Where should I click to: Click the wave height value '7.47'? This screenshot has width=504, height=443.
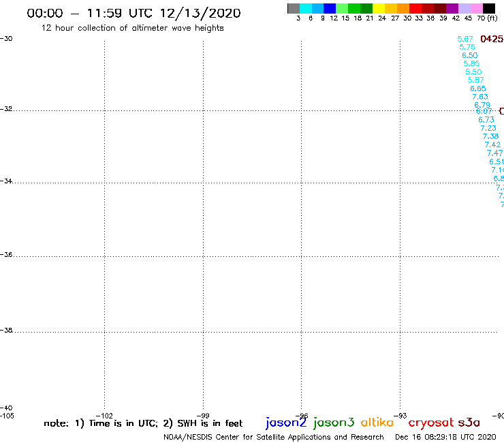(494, 153)
